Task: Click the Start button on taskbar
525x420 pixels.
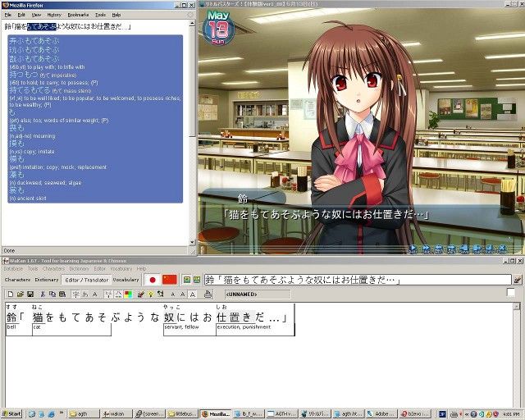Action: click(x=11, y=413)
